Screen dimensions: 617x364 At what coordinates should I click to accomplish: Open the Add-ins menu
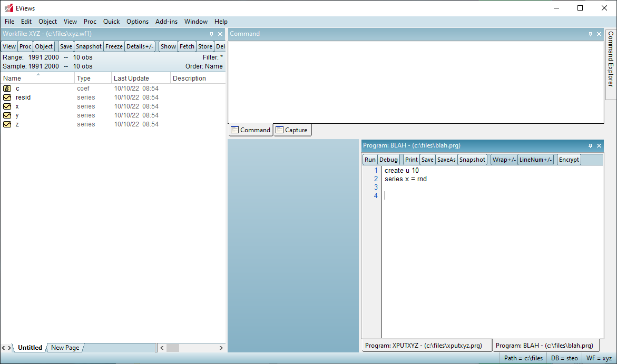click(x=167, y=22)
